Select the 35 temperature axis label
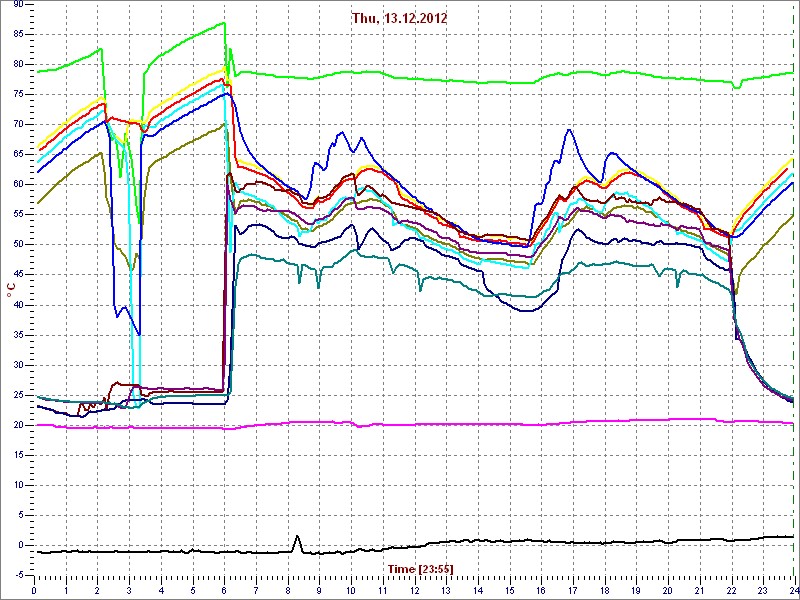 click(17, 335)
